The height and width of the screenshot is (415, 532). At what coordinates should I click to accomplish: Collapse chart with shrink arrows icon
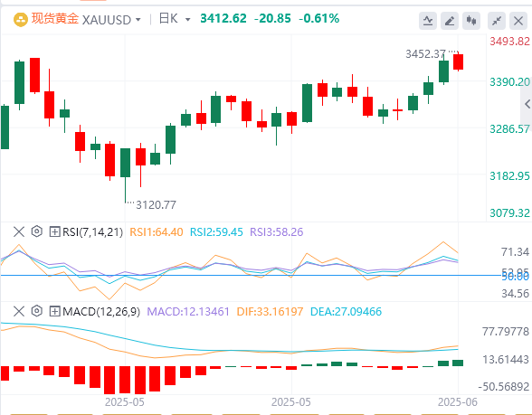pyautogui.click(x=497, y=21)
